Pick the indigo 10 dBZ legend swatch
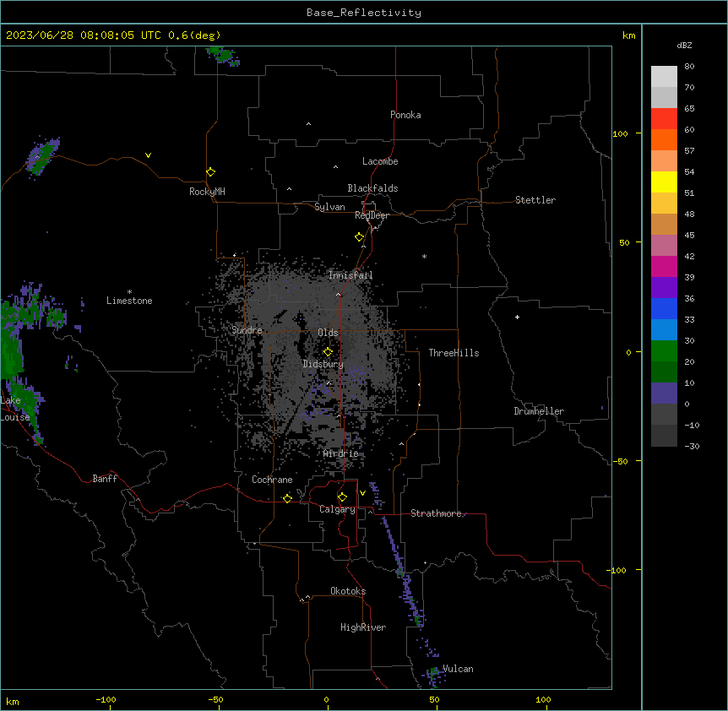 coord(664,393)
